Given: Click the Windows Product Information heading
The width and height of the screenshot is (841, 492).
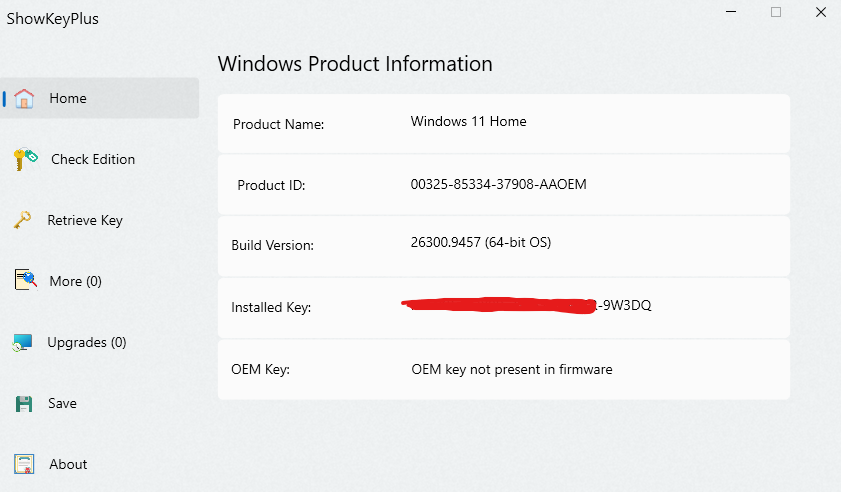Looking at the screenshot, I should [x=355, y=64].
